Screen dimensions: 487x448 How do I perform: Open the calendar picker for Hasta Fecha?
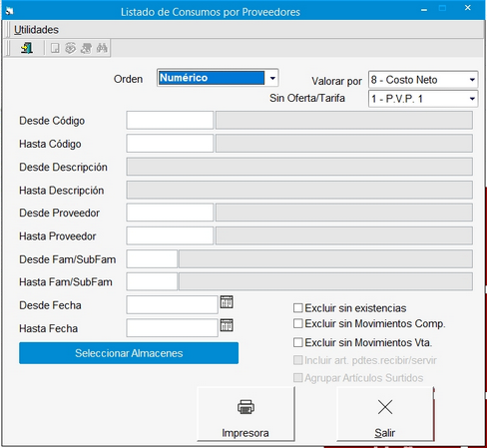pos(227,325)
